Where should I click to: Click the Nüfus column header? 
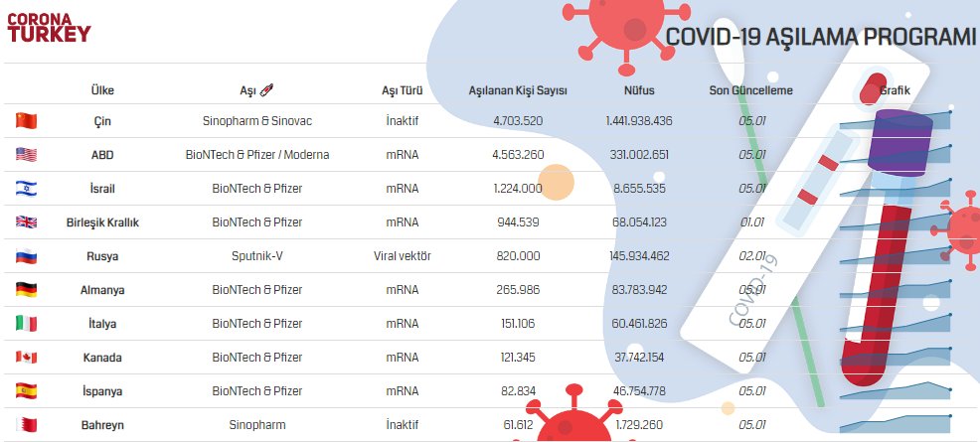tap(638, 90)
